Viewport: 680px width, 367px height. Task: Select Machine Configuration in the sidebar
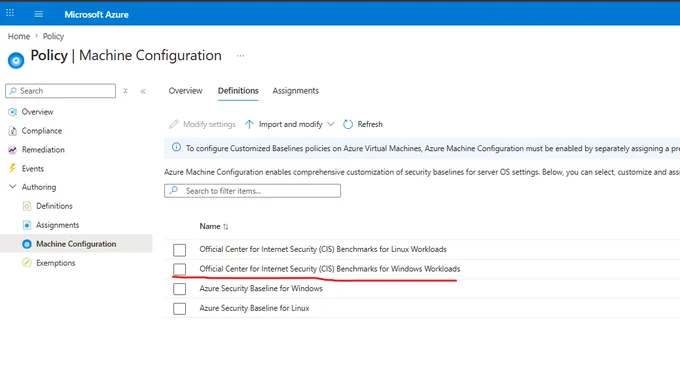point(76,244)
